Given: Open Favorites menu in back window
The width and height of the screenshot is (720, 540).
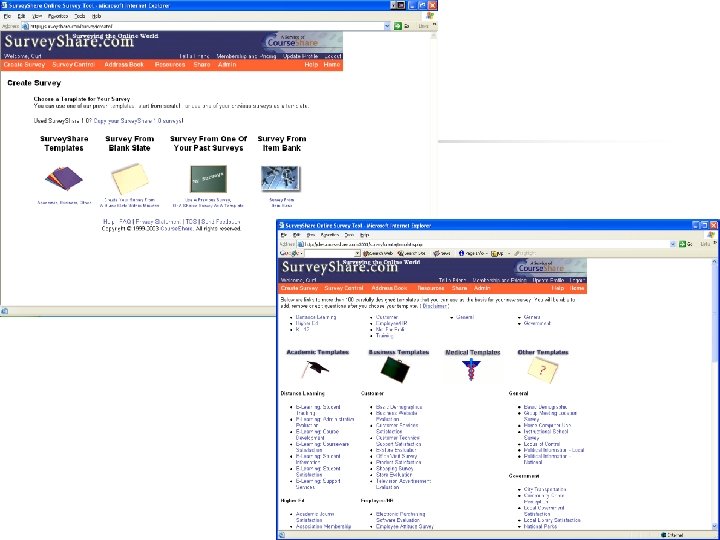Looking at the screenshot, I should click(58, 16).
